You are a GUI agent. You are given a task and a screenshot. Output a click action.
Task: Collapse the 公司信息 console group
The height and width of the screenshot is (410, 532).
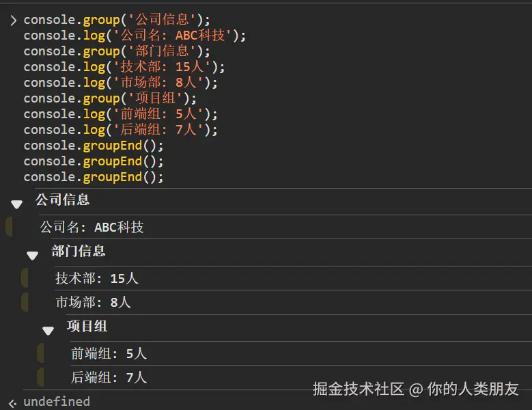[16, 204]
